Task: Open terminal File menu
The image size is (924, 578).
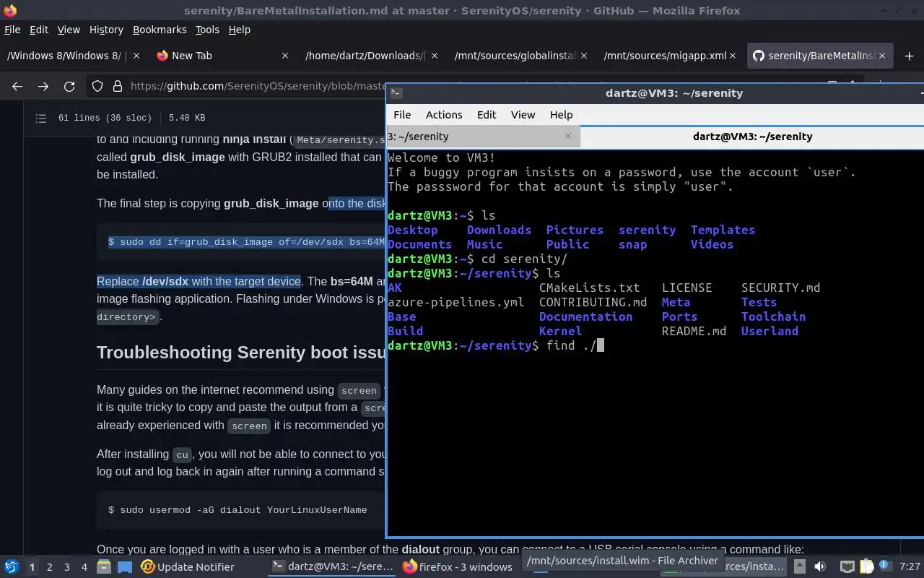Action: pos(402,115)
